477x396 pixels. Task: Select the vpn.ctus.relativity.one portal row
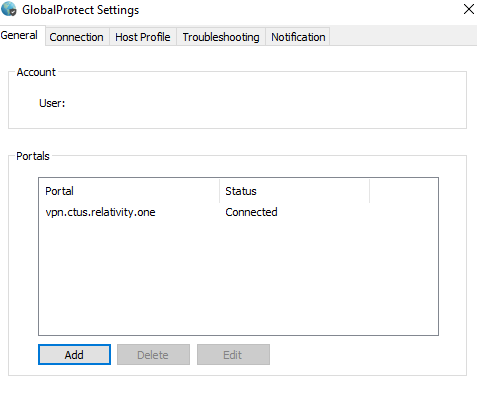pos(238,212)
